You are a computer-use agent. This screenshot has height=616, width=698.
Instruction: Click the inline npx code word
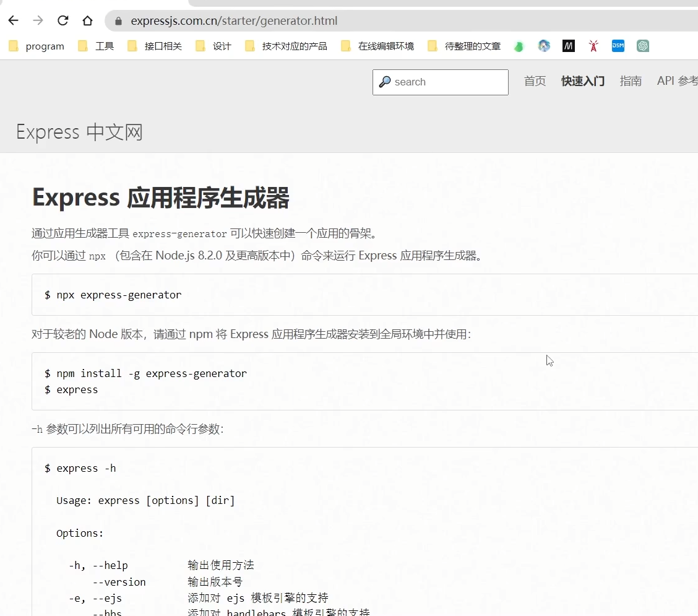[x=97, y=256]
